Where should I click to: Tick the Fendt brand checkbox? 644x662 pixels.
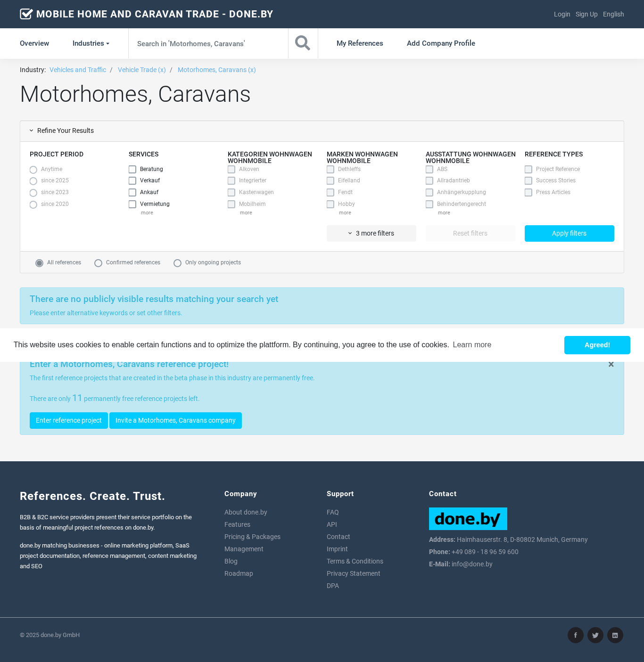(330, 192)
